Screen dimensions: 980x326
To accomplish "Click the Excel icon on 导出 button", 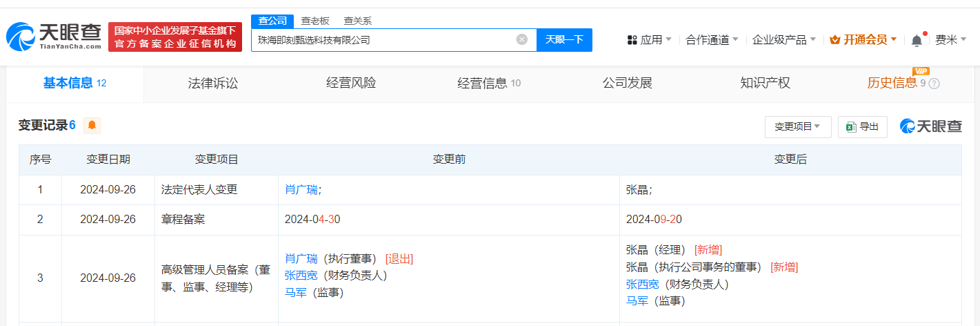I will coord(851,126).
